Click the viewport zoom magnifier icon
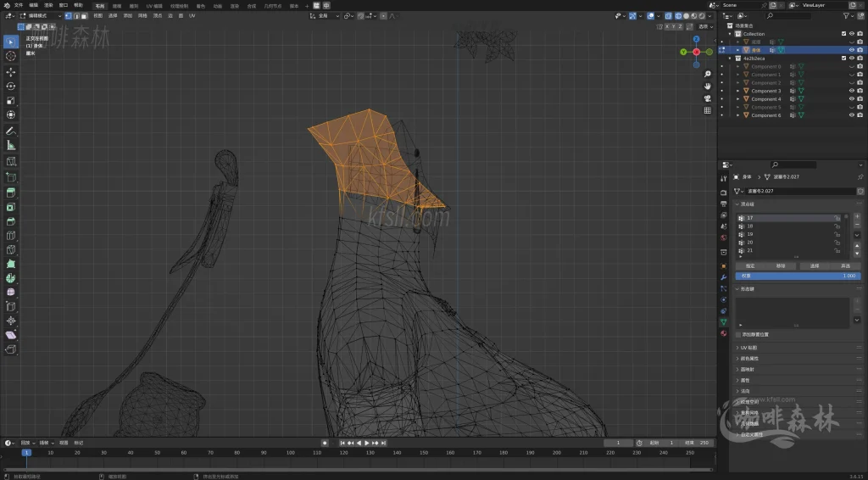868x480 pixels. [x=708, y=74]
